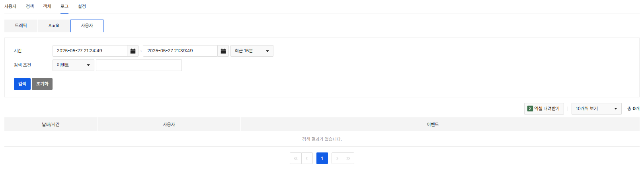Image resolution: width=644 pixels, height=170 pixels.
Task: Click the blue 검색 button
Action: 22,84
